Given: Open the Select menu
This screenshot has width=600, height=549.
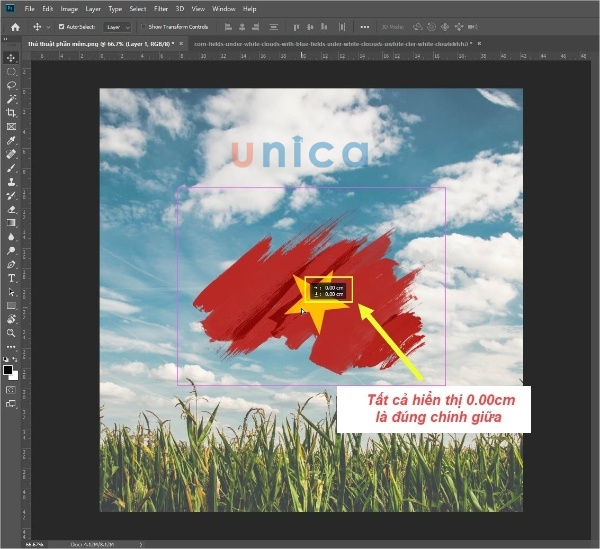Looking at the screenshot, I should pyautogui.click(x=138, y=8).
